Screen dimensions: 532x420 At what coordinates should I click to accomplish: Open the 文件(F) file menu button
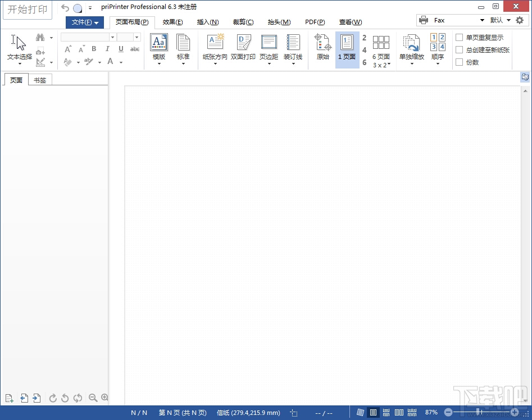pos(85,22)
